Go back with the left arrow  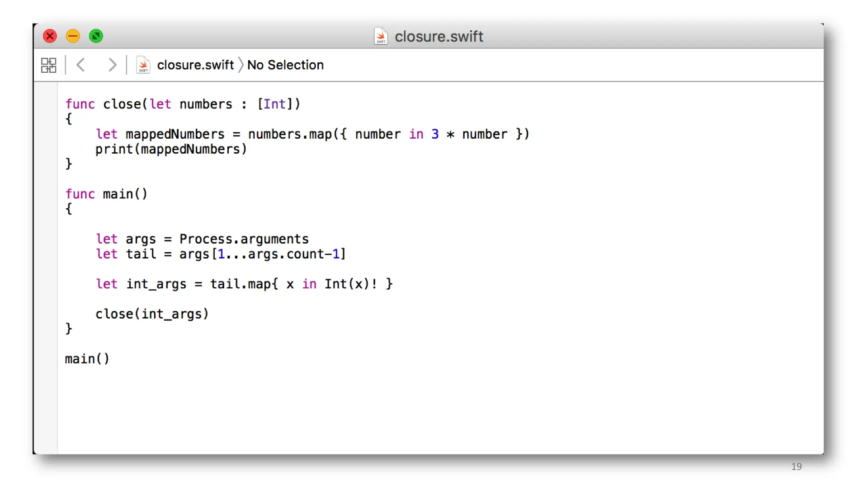click(x=81, y=65)
